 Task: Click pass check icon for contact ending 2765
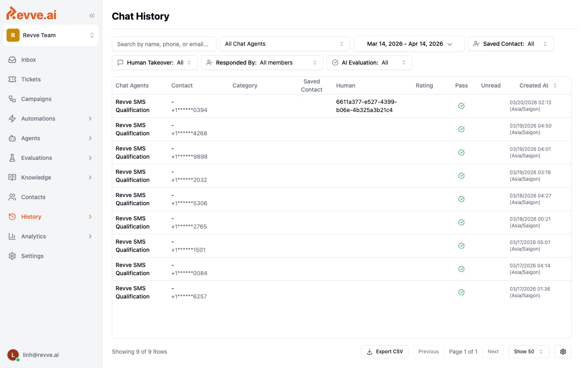point(461,222)
